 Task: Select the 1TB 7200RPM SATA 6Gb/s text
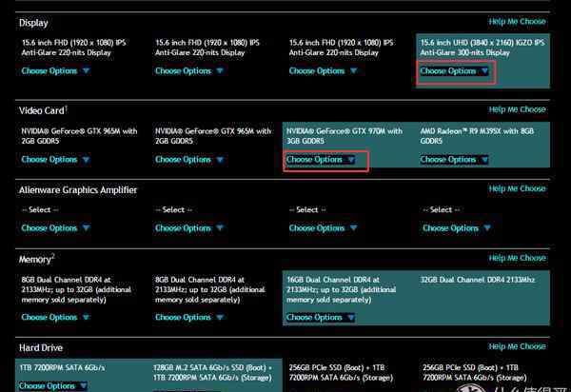pos(62,368)
